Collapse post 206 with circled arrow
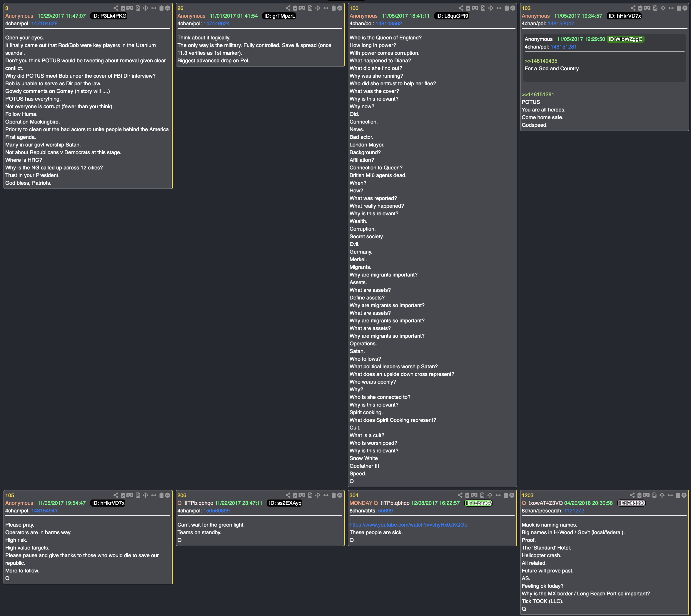The height and width of the screenshot is (616, 691). coord(340,495)
